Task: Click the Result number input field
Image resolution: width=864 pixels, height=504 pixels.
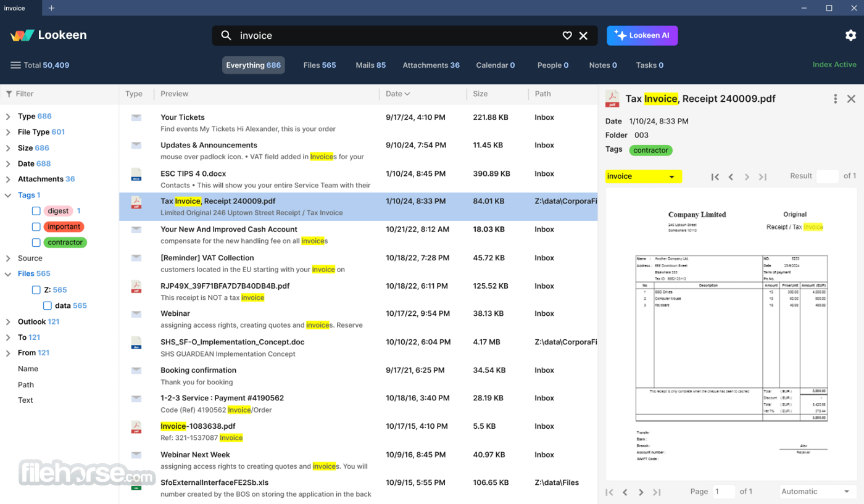Action: coord(828,176)
